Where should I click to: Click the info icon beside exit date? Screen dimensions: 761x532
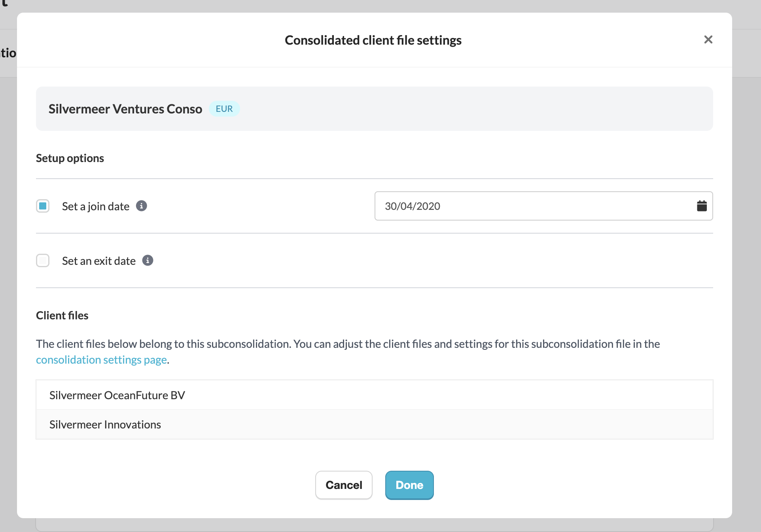tap(148, 260)
